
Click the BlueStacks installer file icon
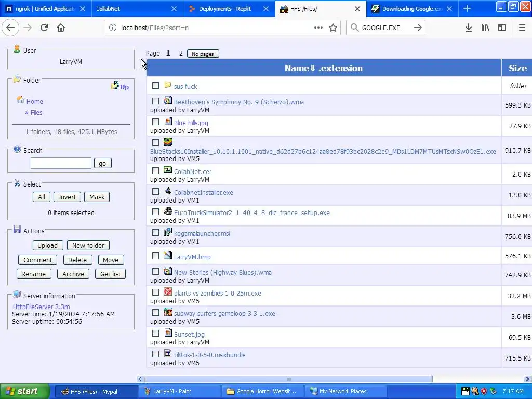(168, 141)
